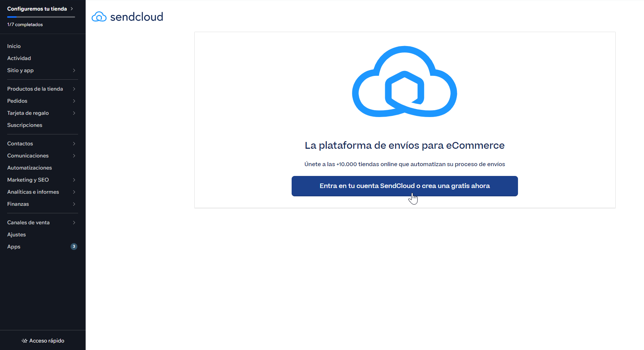
Task: Open Automatizaciones in the sidebar
Action: click(x=30, y=168)
